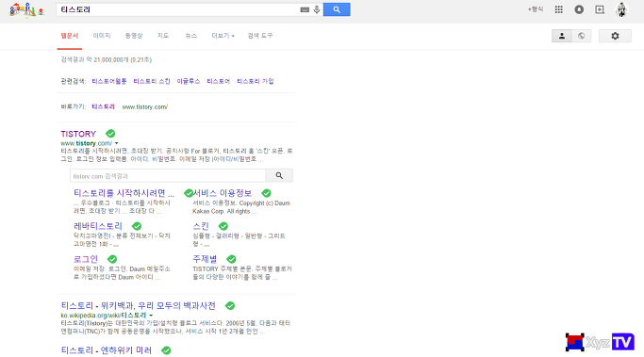The width and height of the screenshot is (644, 357).
Task: Open the 티스토리 위키백과 result title
Action: coord(138,306)
